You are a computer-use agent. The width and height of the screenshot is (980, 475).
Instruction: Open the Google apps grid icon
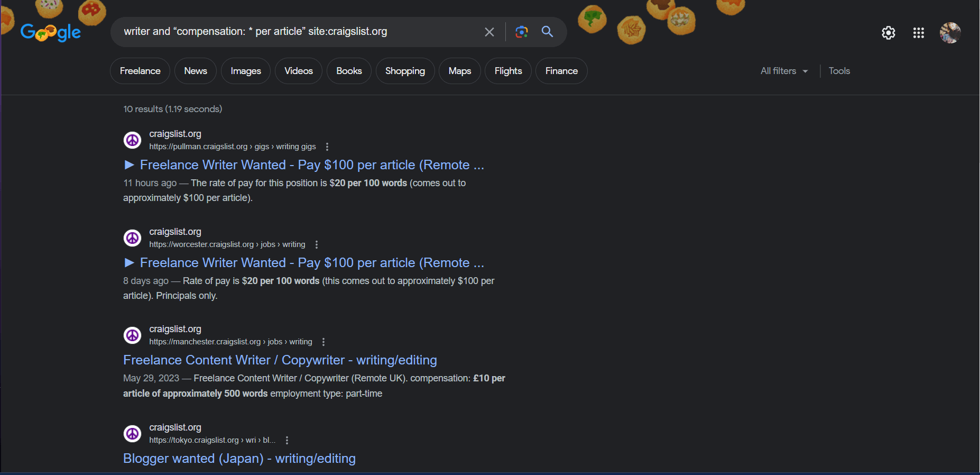tap(919, 33)
